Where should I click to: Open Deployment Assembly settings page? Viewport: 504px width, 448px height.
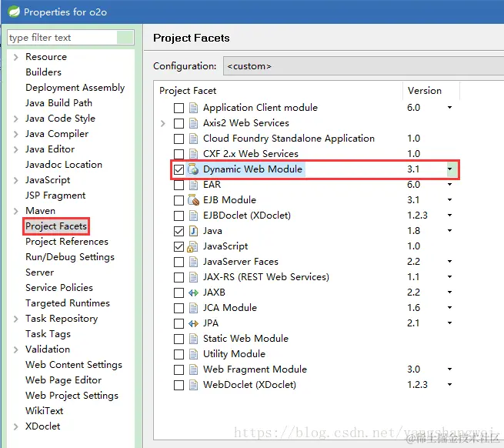tap(75, 88)
